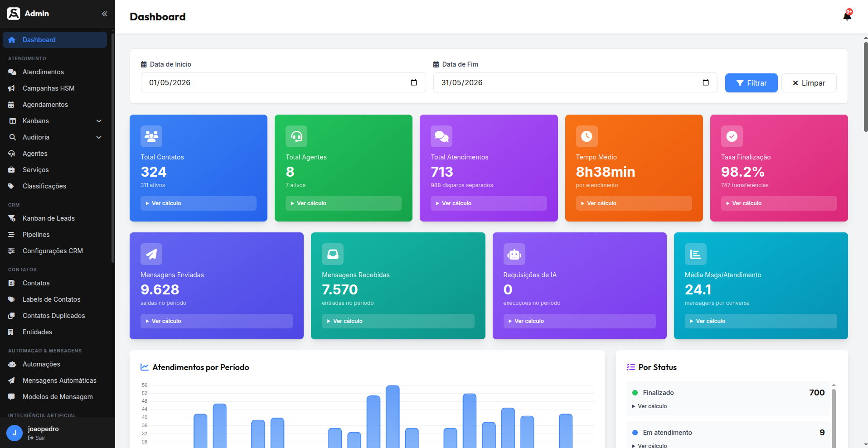Expand the Auditoria submenu chevron
The width and height of the screenshot is (868, 448).
99,137
